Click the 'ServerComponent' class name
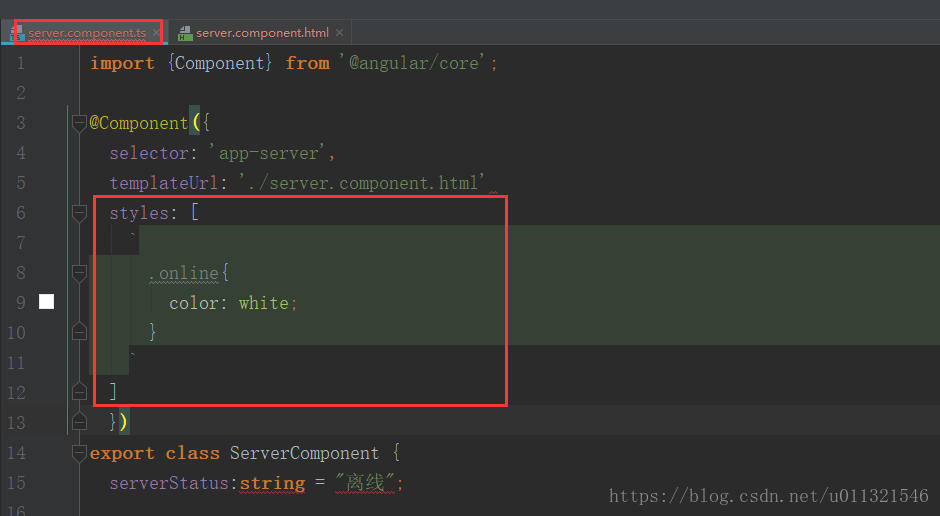 pyautogui.click(x=305, y=453)
